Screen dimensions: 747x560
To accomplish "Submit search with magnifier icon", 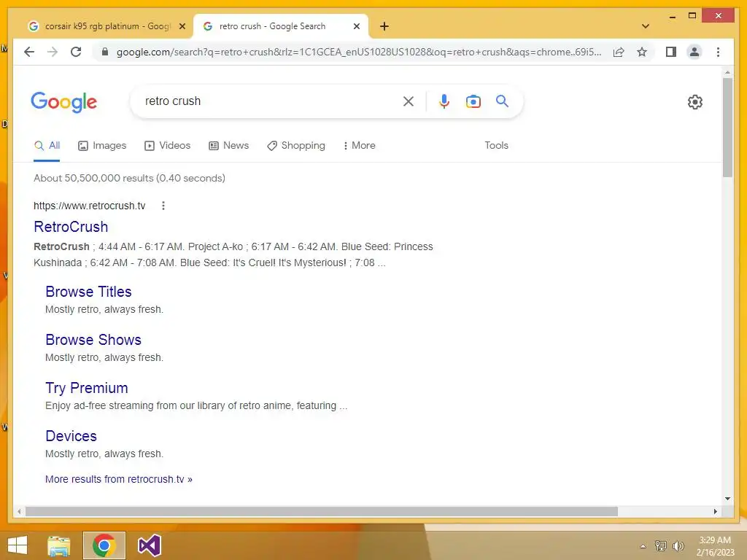I will pos(502,101).
